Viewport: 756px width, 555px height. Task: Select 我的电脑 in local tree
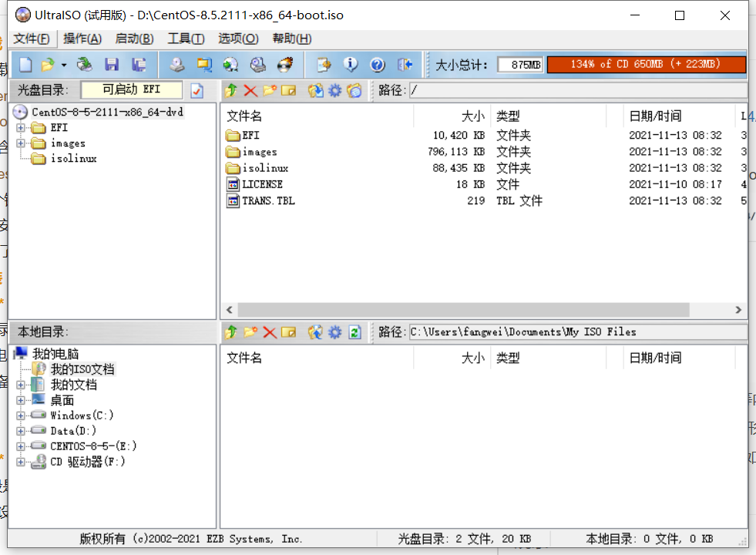click(x=55, y=354)
